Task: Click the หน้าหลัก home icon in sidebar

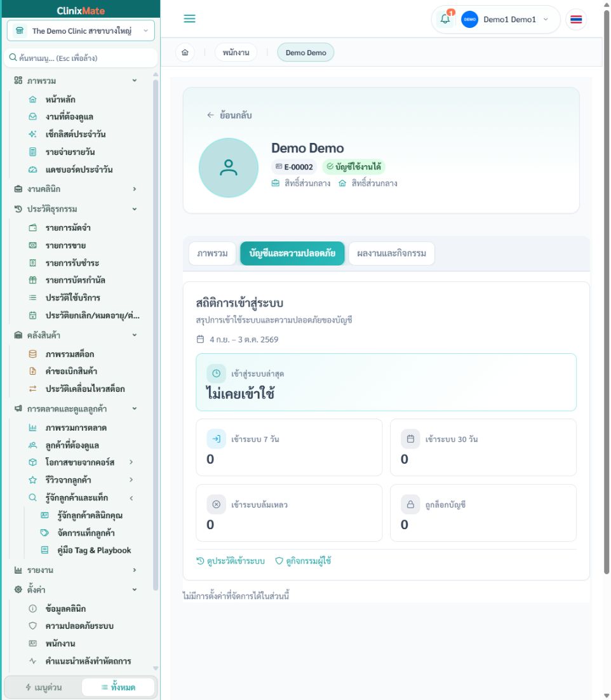Action: pos(32,100)
